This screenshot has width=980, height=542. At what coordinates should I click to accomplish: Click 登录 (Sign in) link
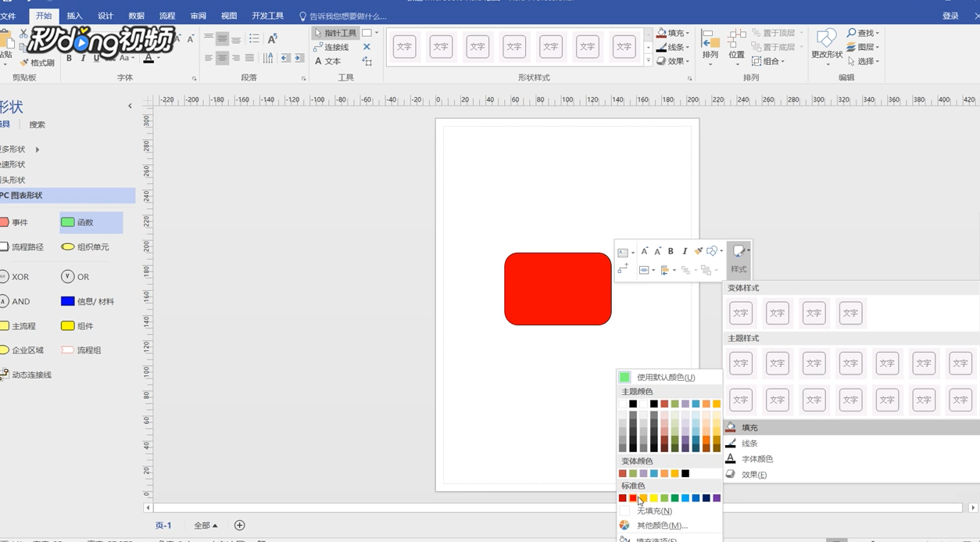950,16
